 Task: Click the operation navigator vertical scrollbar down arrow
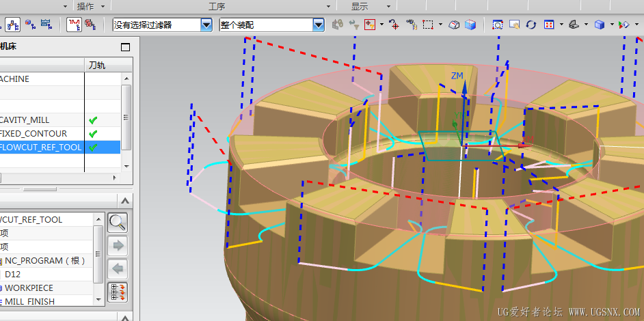tap(126, 166)
